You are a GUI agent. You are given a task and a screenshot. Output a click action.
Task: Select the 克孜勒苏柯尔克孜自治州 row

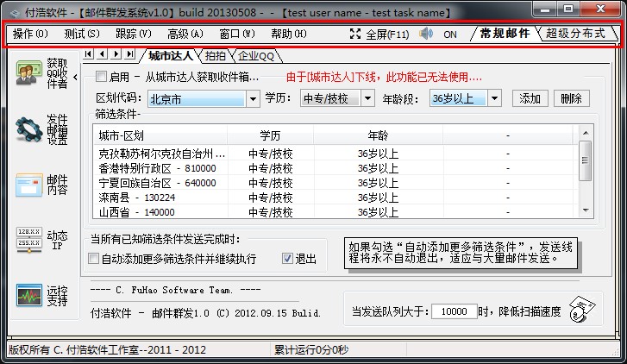point(335,154)
